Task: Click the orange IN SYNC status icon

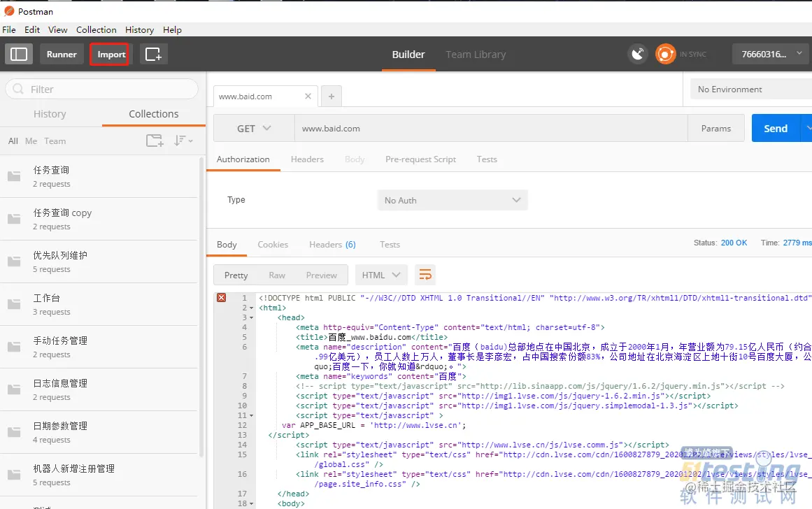Action: (665, 54)
